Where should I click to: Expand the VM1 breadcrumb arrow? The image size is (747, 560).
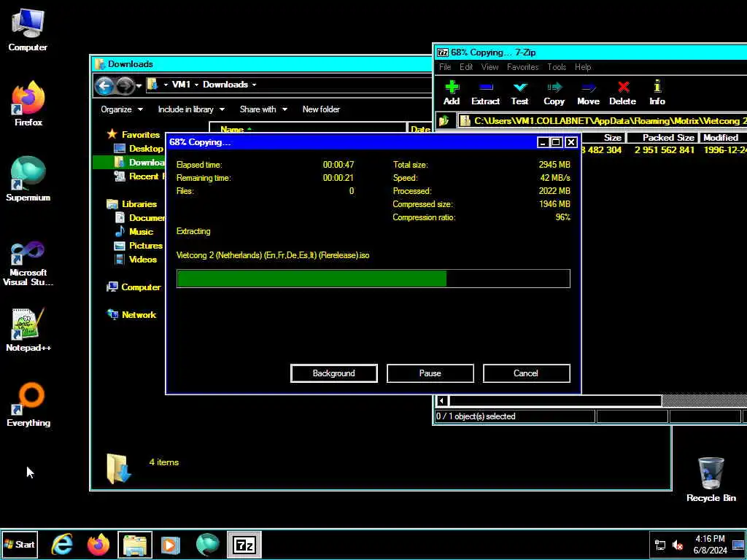(196, 85)
